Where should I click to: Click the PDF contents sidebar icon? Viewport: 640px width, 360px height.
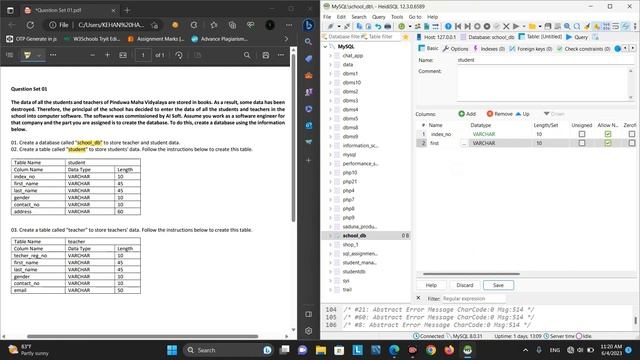(10, 55)
